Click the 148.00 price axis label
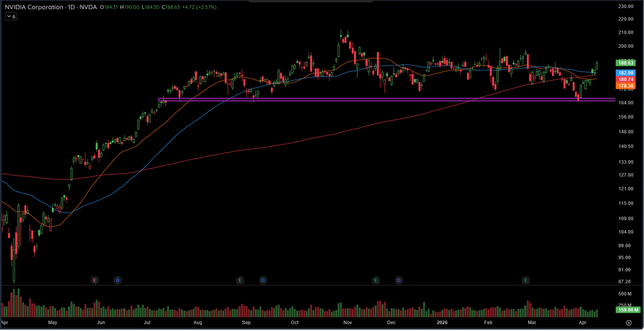This screenshot has height=331, width=644. click(x=626, y=132)
